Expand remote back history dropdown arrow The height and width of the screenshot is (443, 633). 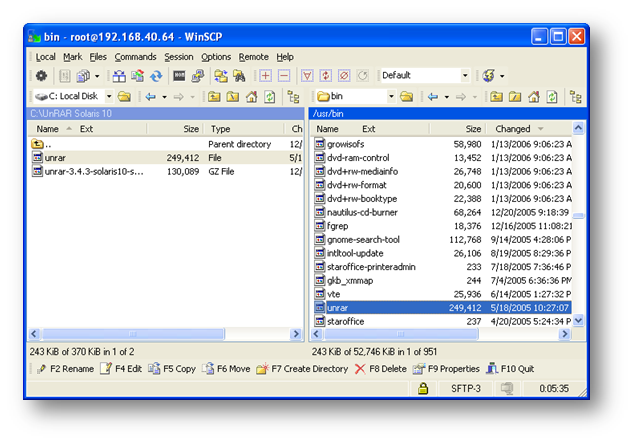446,97
